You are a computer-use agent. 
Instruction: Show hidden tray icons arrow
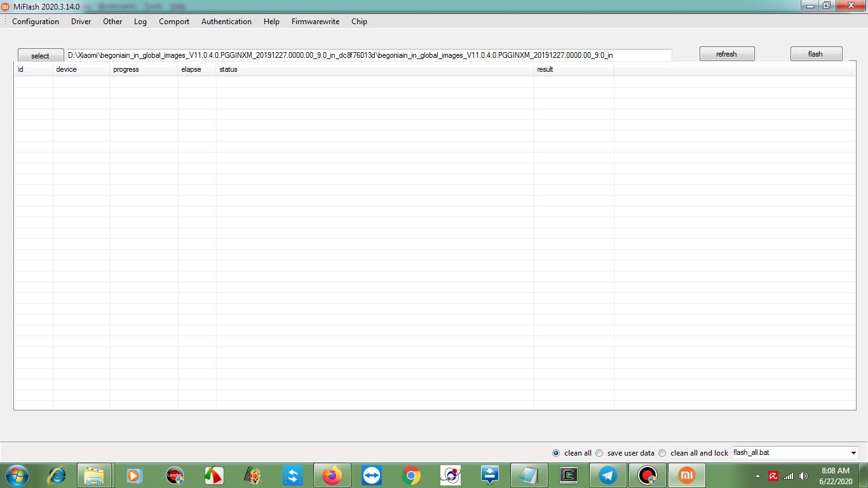pos(757,476)
